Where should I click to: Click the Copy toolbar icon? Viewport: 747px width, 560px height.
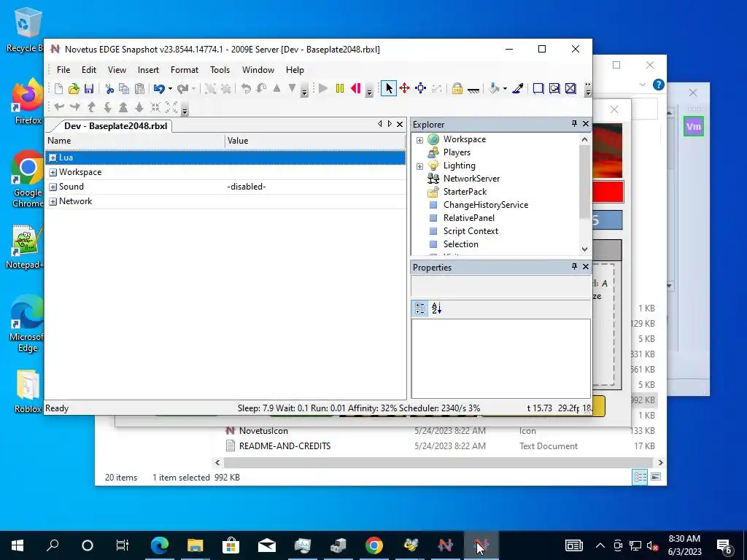point(124,88)
